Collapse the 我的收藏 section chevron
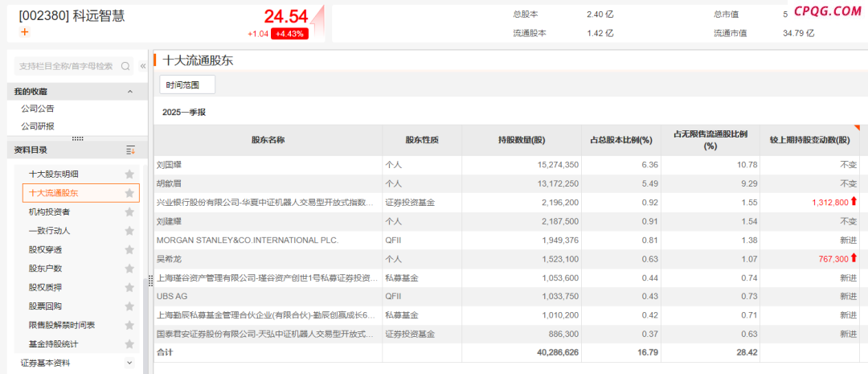The width and height of the screenshot is (868, 374). (x=130, y=92)
